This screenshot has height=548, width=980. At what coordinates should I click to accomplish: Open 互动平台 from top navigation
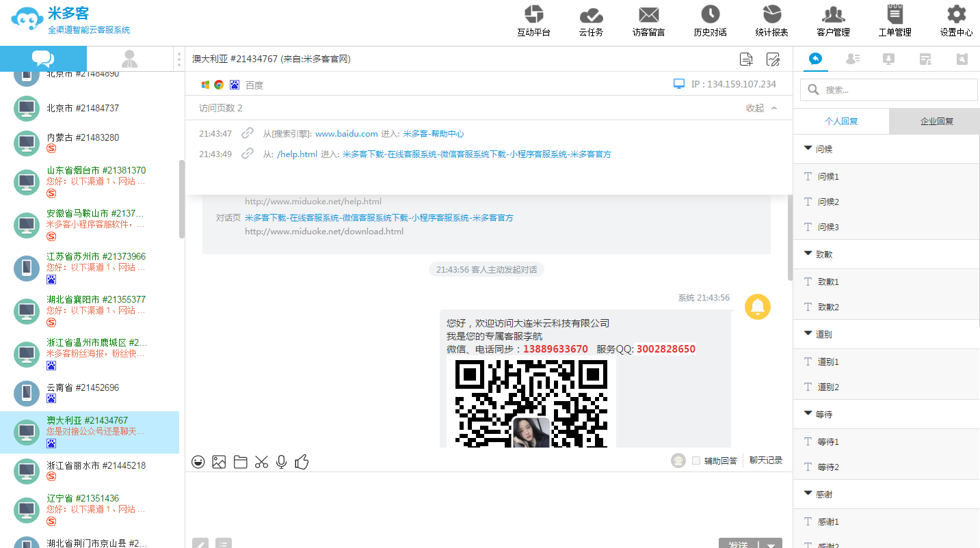tap(533, 20)
